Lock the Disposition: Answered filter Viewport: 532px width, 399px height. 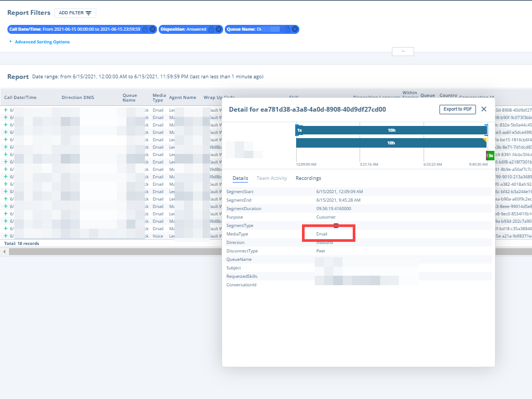pos(212,29)
